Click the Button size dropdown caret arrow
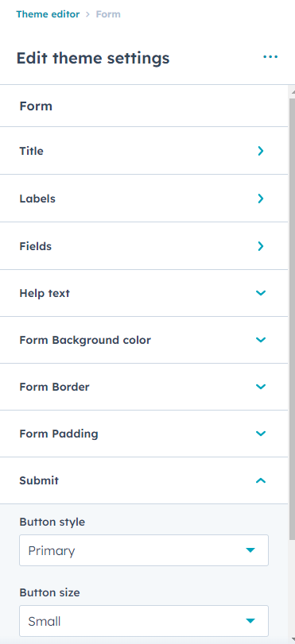The image size is (295, 644). click(250, 621)
